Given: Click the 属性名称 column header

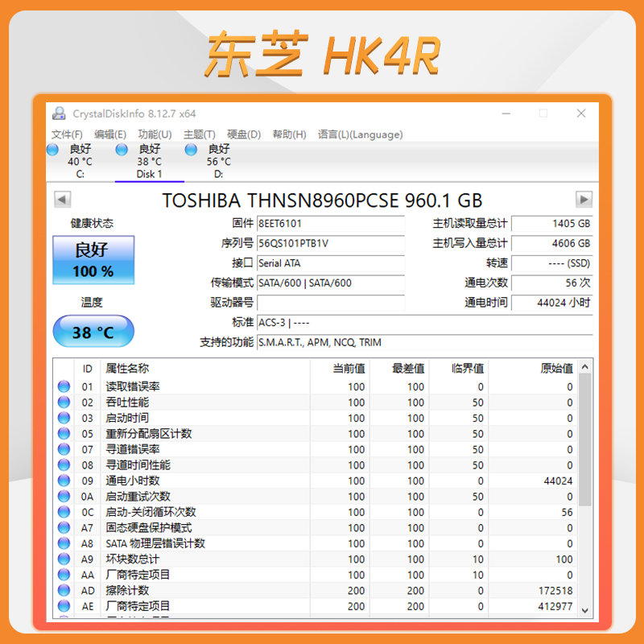Looking at the screenshot, I should pyautogui.click(x=205, y=369).
